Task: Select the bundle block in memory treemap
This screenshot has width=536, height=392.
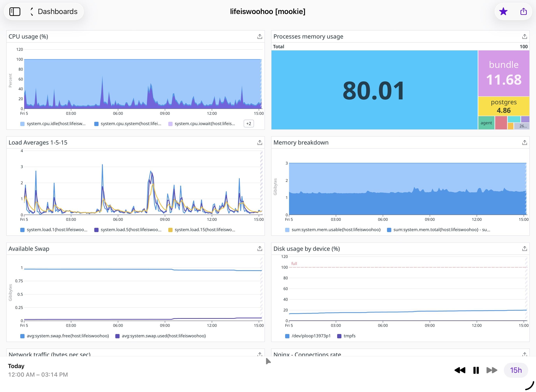Action: click(503, 73)
